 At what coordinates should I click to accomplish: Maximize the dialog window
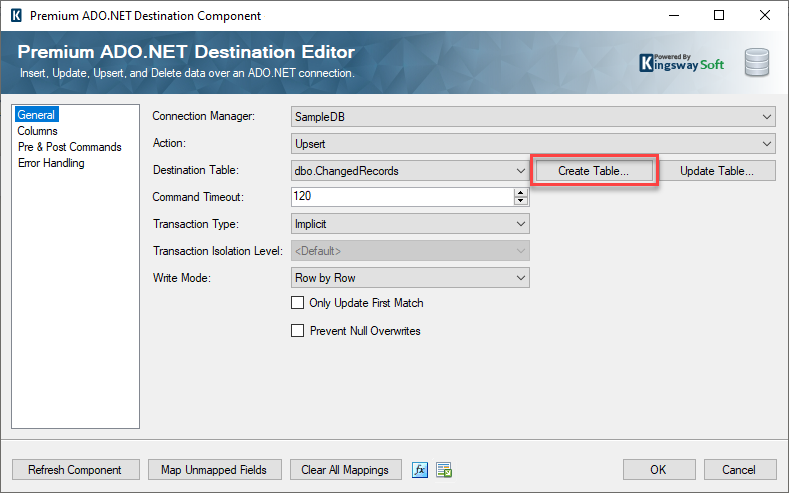719,15
